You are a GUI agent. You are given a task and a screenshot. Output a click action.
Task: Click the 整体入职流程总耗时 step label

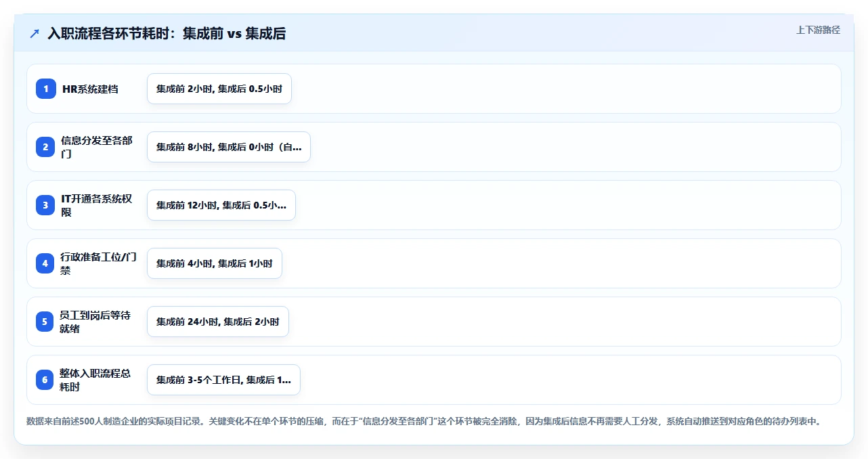point(95,380)
